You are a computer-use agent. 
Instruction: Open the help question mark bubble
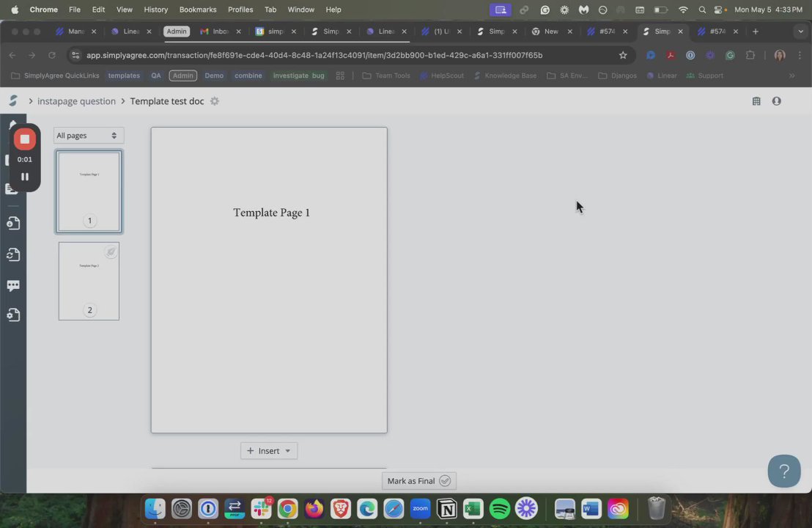pos(784,471)
